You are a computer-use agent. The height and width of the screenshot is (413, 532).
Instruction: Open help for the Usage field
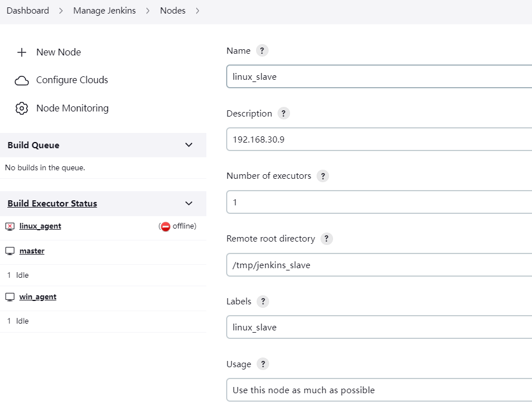click(263, 364)
